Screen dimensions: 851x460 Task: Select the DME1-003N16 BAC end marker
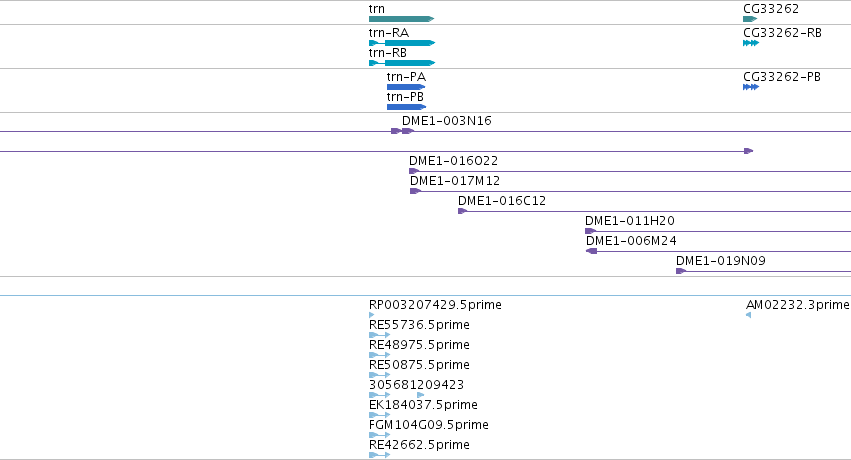pyautogui.click(x=403, y=131)
